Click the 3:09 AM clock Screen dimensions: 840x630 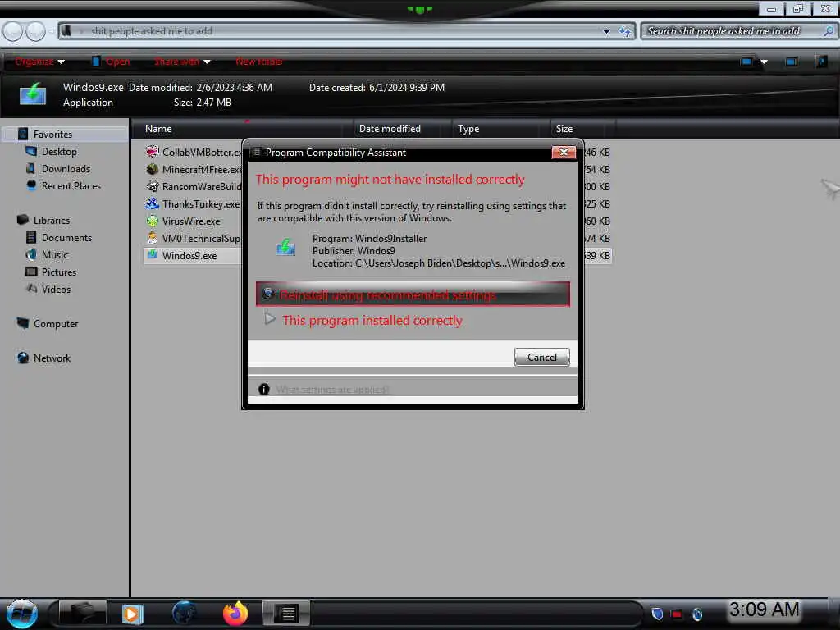[x=764, y=609]
